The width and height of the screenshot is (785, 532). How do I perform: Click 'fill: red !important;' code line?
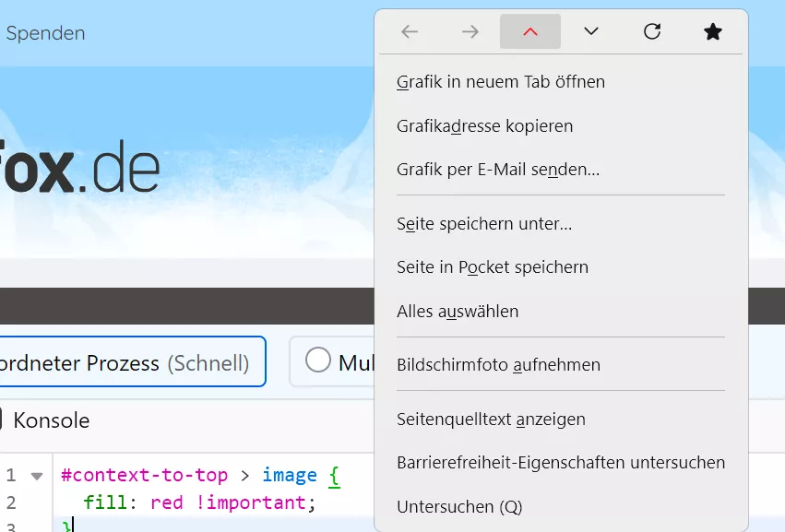pos(199,502)
